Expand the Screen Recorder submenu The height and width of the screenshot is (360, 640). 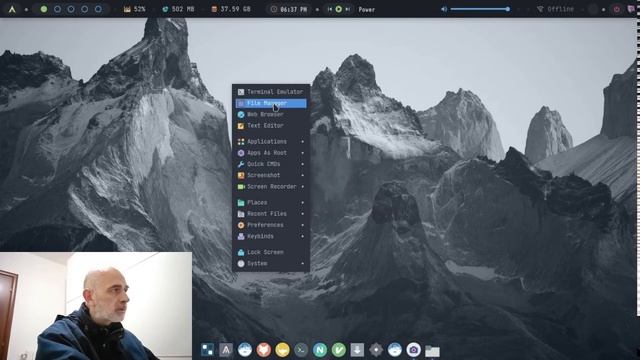[x=271, y=187]
